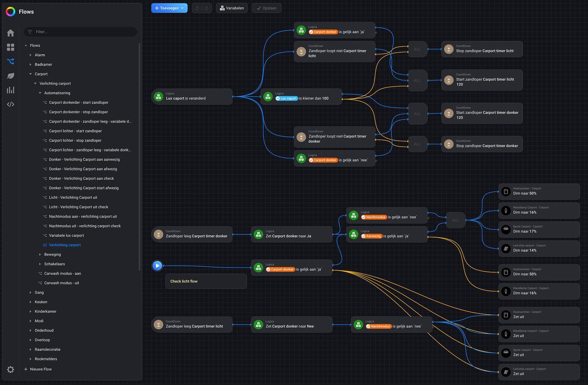Open the script code icon in sidebar
The width and height of the screenshot is (588, 385).
[x=11, y=104]
